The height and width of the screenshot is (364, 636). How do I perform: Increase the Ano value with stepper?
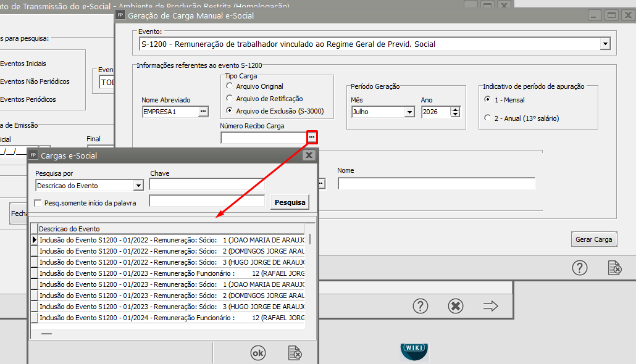click(x=456, y=109)
